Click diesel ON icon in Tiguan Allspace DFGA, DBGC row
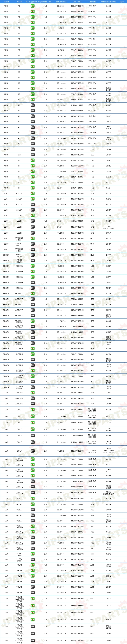This screenshot has height=644, width=127. (x=33, y=627)
